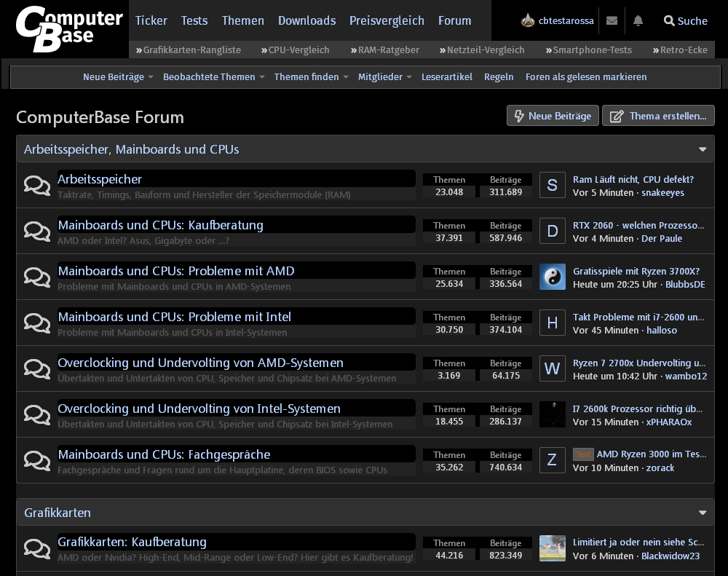Collapse the Grafikkarten category arrow
728x576 pixels.
703,513
